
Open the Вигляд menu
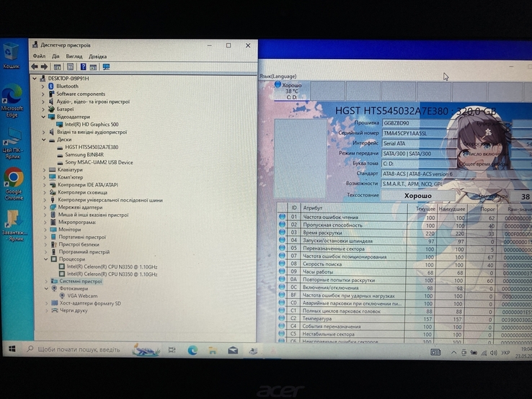click(74, 56)
